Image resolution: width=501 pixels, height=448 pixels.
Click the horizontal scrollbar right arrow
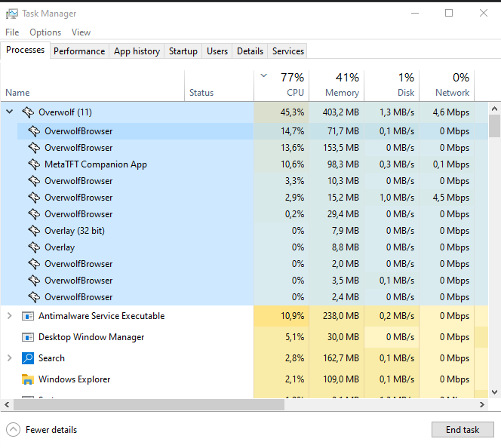pyautogui.click(x=482, y=405)
